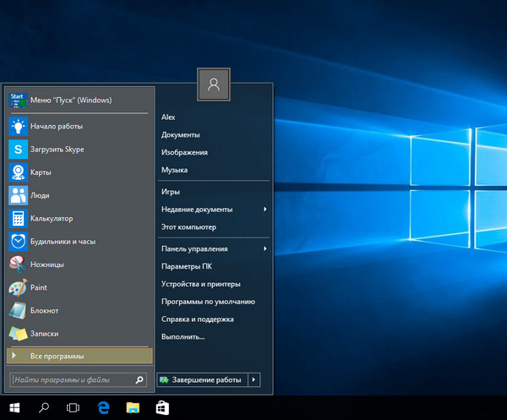Open Notepad (Блокнот) icon
The width and height of the screenshot is (507, 420).
18,310
